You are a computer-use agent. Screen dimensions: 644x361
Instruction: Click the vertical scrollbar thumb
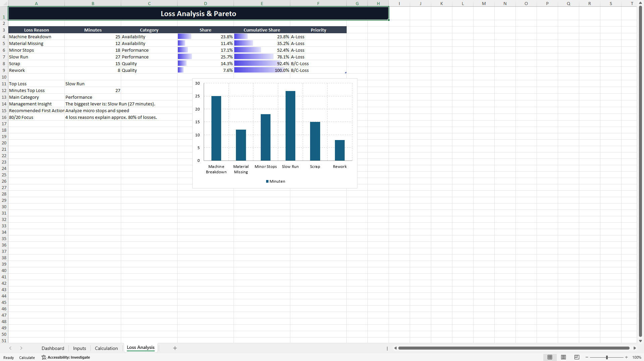(x=640, y=171)
